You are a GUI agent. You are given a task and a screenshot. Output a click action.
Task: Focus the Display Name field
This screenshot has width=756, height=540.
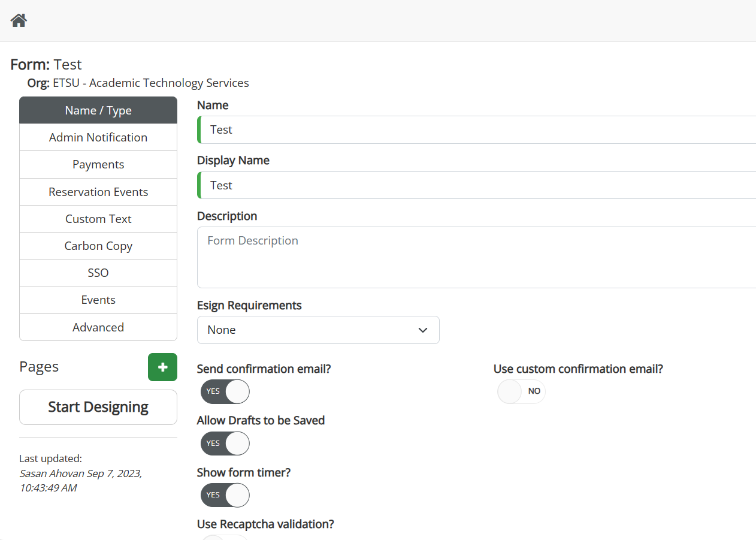click(476, 185)
